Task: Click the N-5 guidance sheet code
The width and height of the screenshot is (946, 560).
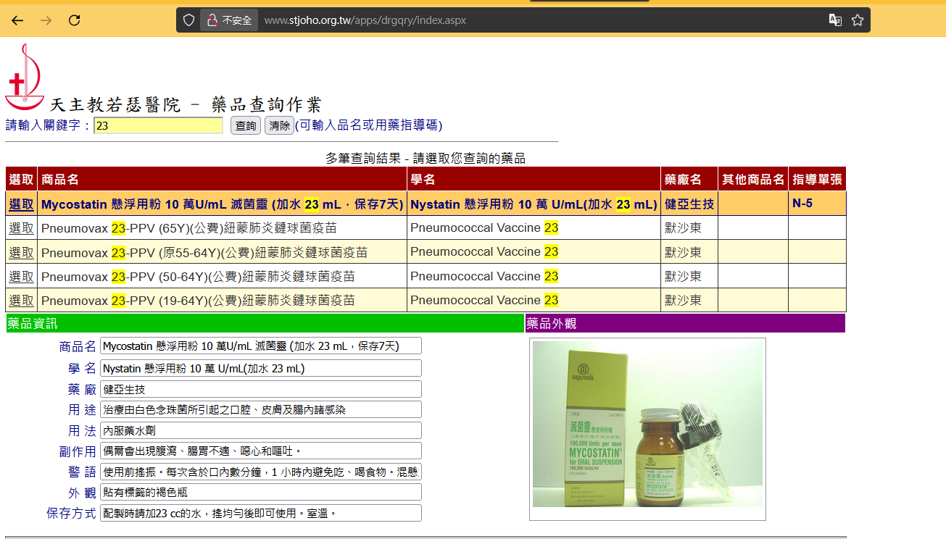Action: point(802,204)
